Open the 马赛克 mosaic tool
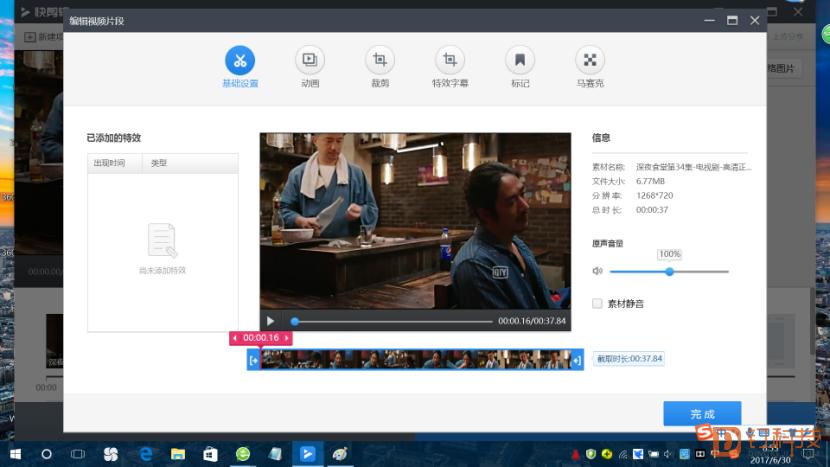Screen dimensions: 830x467 (590, 60)
